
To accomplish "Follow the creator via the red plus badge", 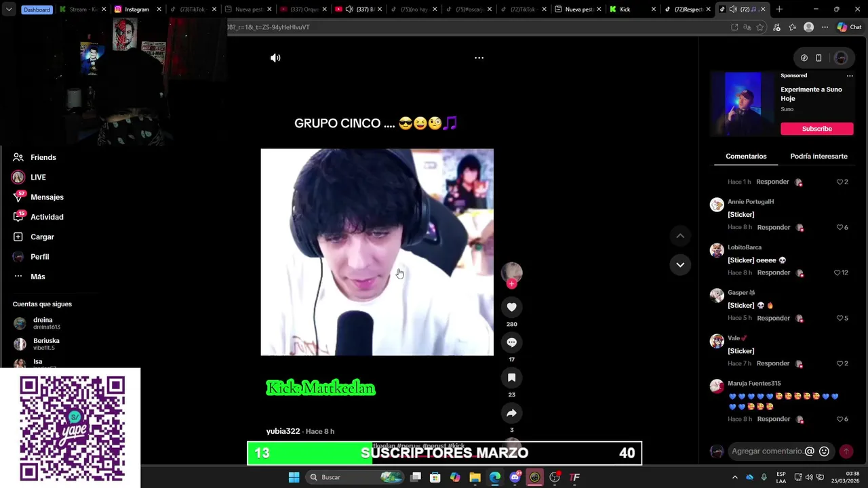I will (x=511, y=284).
